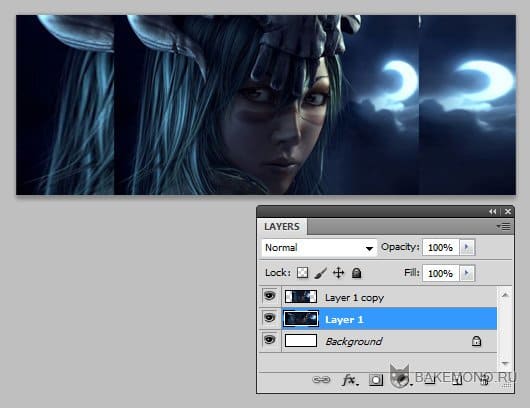Click the layer list scroll down arrow
The image size is (530, 408).
[x=505, y=363]
